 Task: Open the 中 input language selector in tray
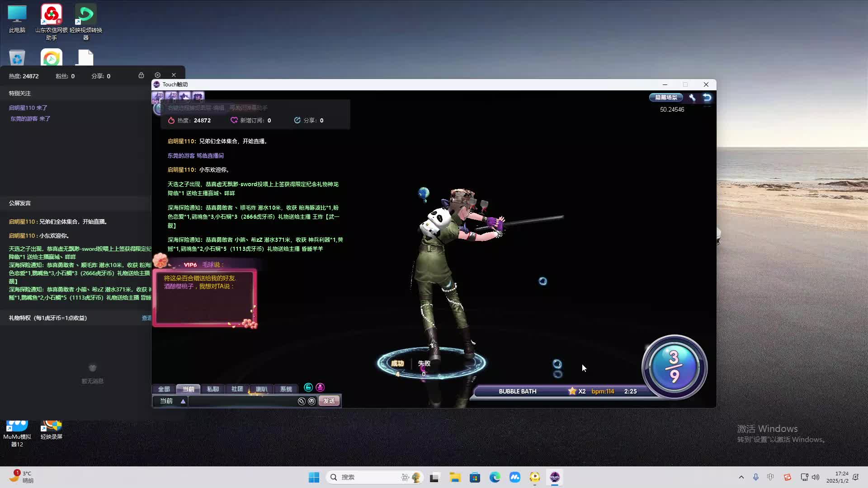[x=770, y=477]
